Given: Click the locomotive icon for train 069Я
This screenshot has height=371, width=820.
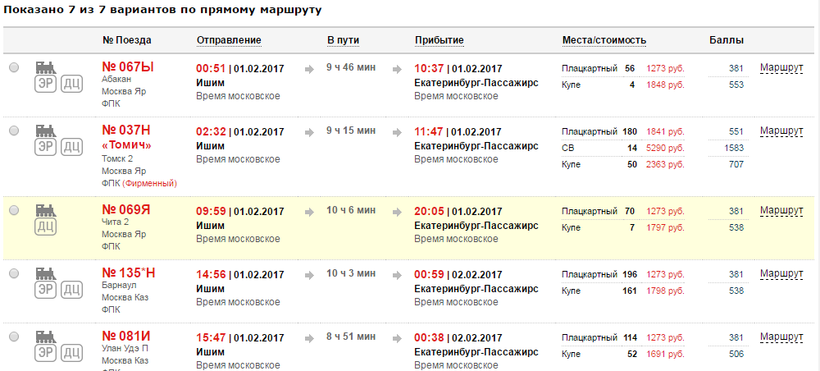Looking at the screenshot, I should pyautogui.click(x=46, y=210).
